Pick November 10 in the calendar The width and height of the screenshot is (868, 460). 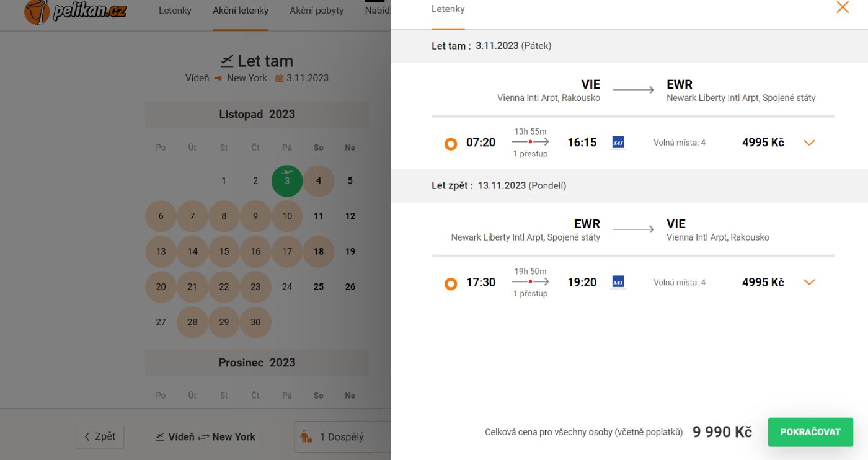[287, 216]
